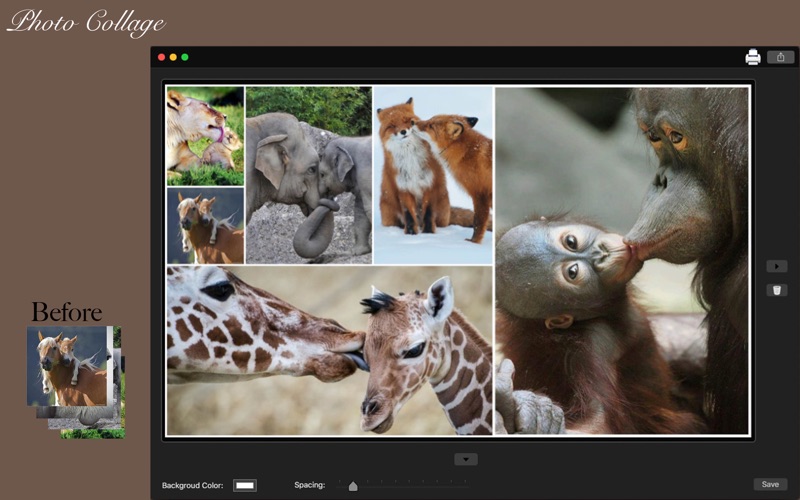Click the Before stacked photos thumbnail
This screenshot has height=500, width=800.
pos(76,382)
